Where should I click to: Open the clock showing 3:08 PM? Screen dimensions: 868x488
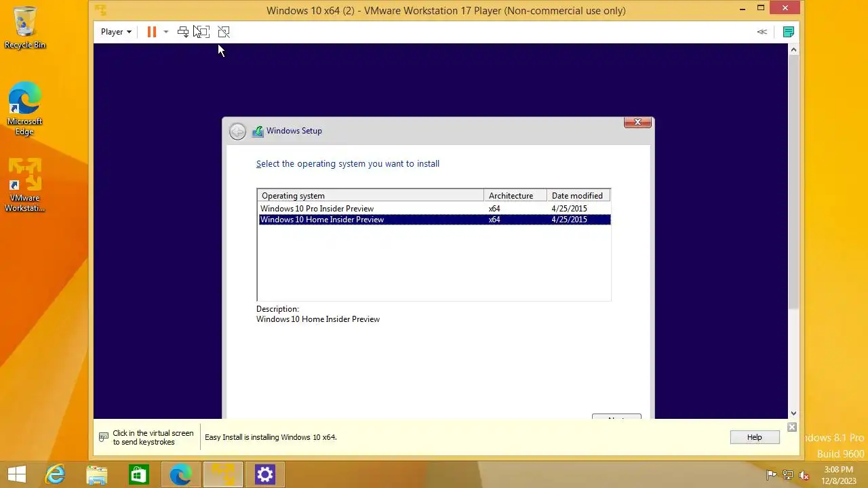click(839, 475)
